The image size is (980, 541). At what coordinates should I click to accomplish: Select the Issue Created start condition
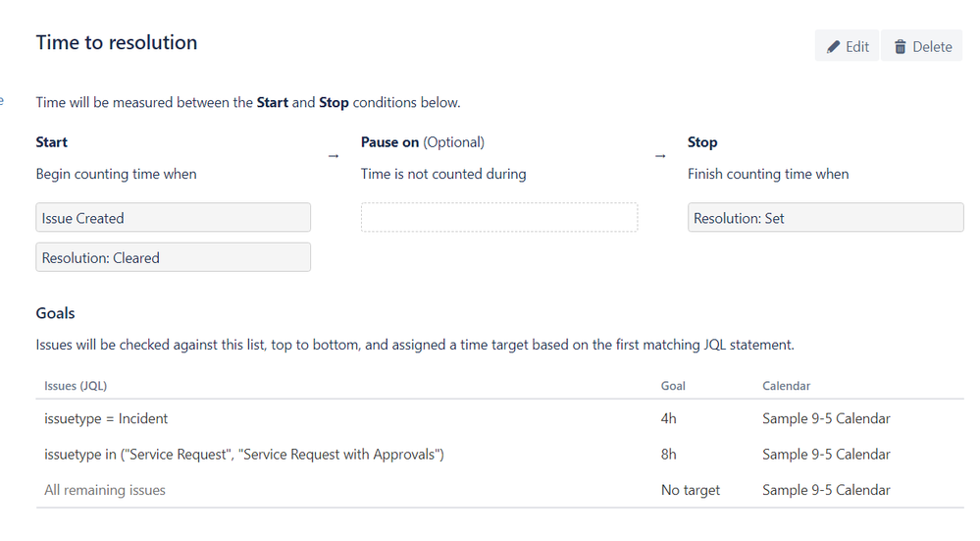pos(173,218)
